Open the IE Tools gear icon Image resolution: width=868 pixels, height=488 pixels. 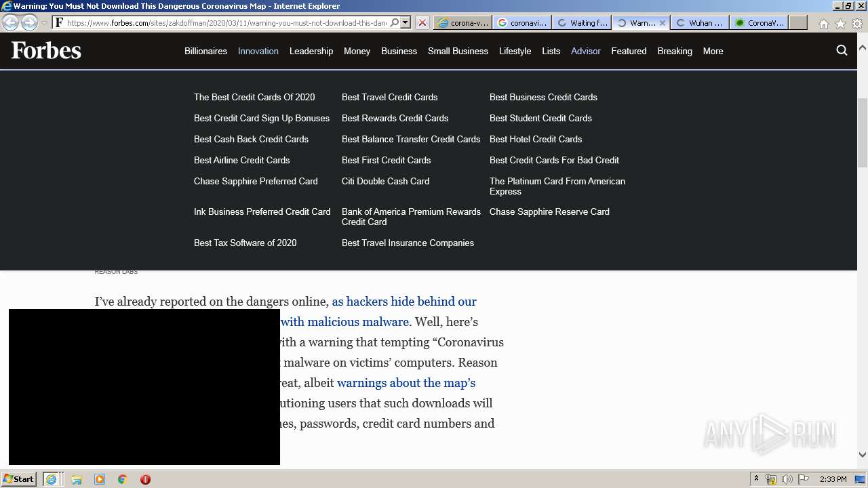[x=857, y=24]
